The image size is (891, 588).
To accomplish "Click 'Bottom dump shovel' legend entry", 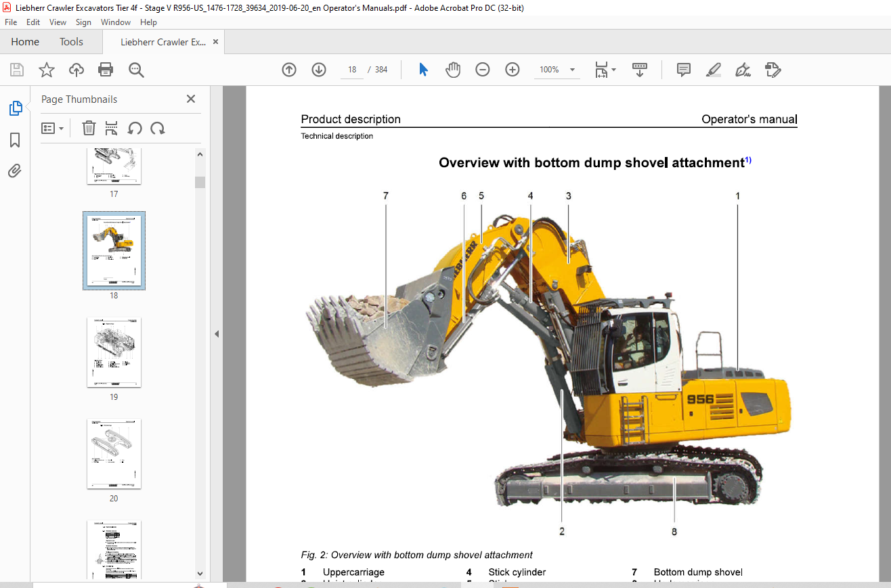I will coord(698,572).
